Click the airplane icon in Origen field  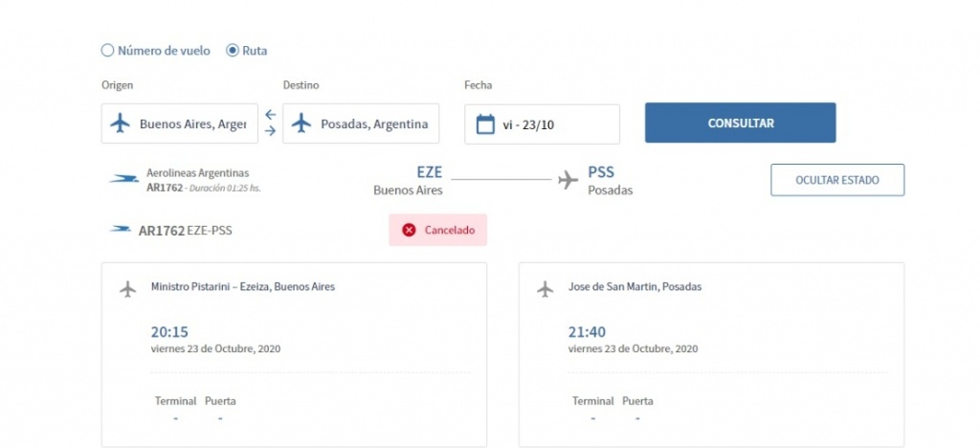[121, 123]
